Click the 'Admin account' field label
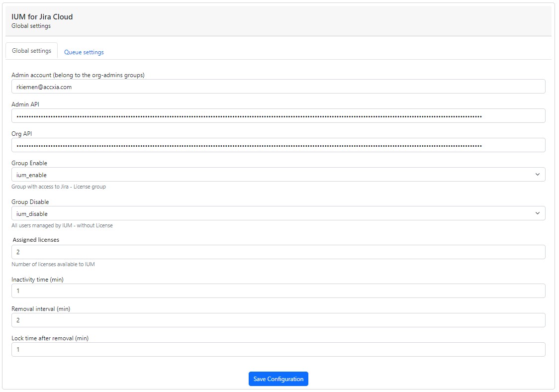The width and height of the screenshot is (559, 392). tap(78, 75)
